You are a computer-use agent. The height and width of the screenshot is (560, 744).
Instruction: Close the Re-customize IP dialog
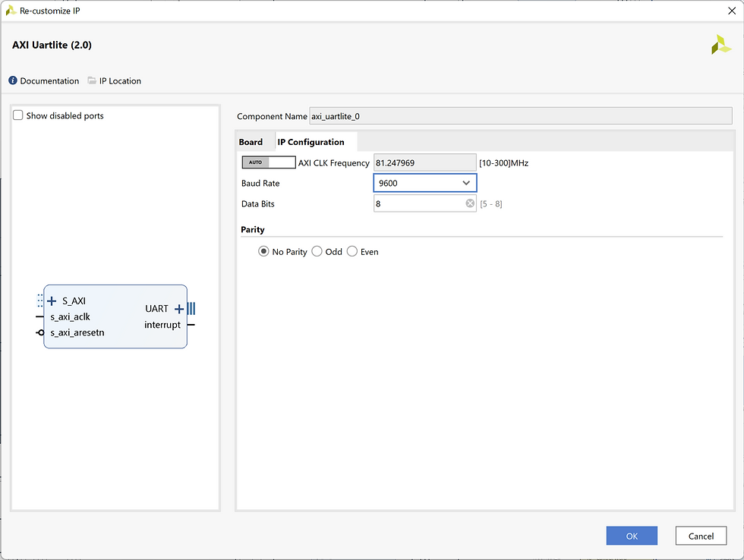732,11
